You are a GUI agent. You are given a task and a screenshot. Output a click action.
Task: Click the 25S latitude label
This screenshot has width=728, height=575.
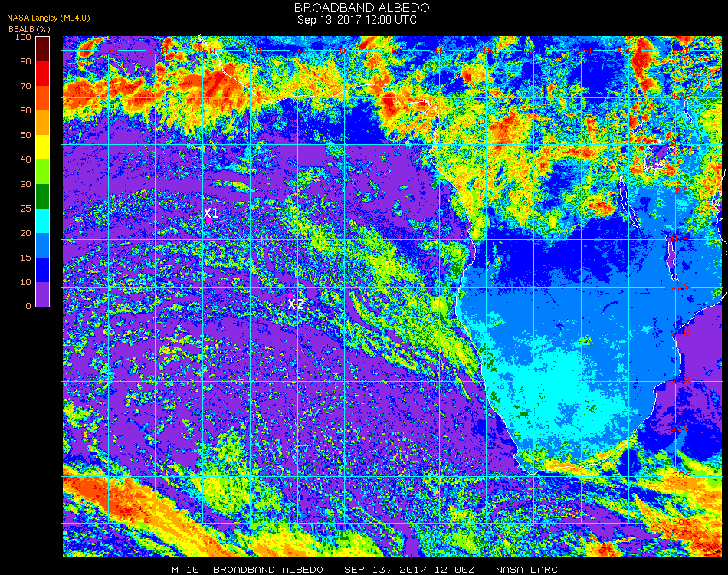680,381
